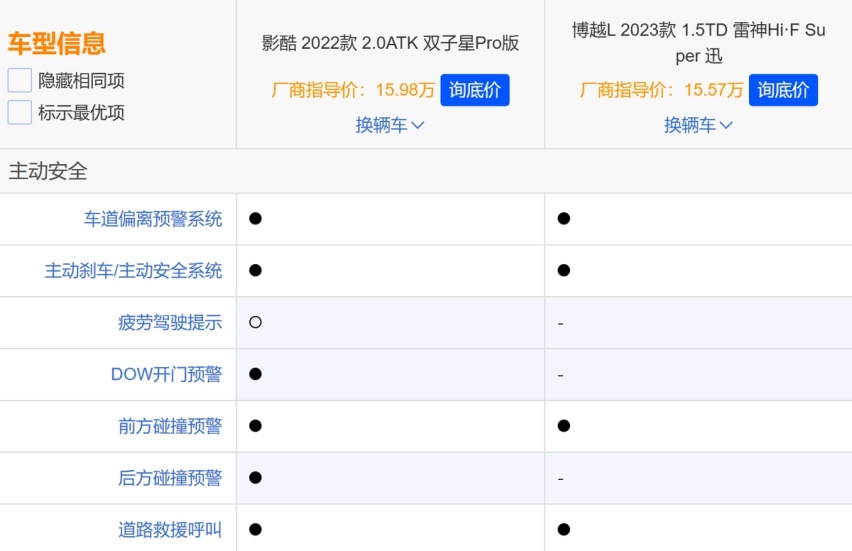Click 询底价 button for 博越L 2023款
852x551 pixels.
pos(782,90)
